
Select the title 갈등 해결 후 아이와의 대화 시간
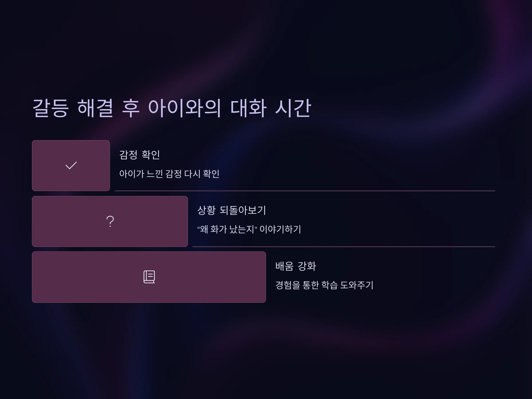172,108
